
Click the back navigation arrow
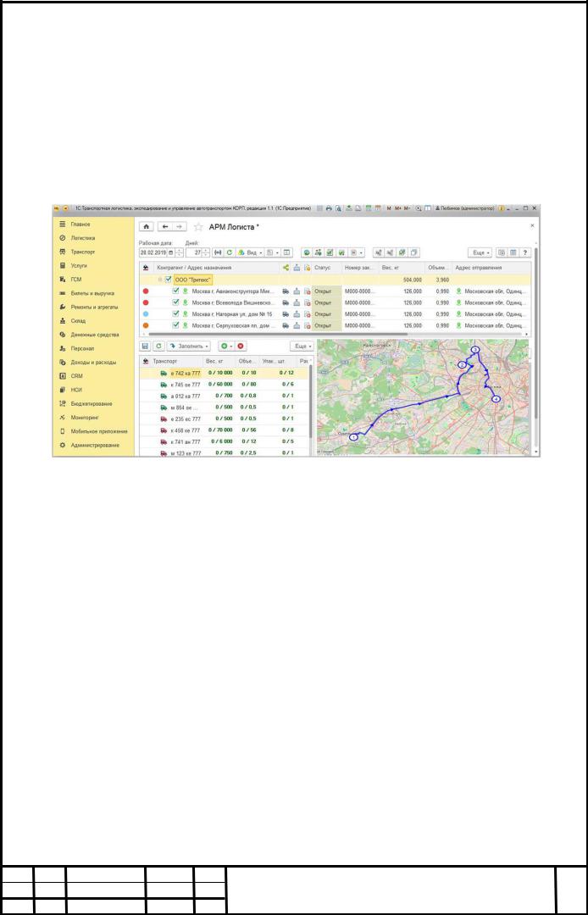(166, 226)
